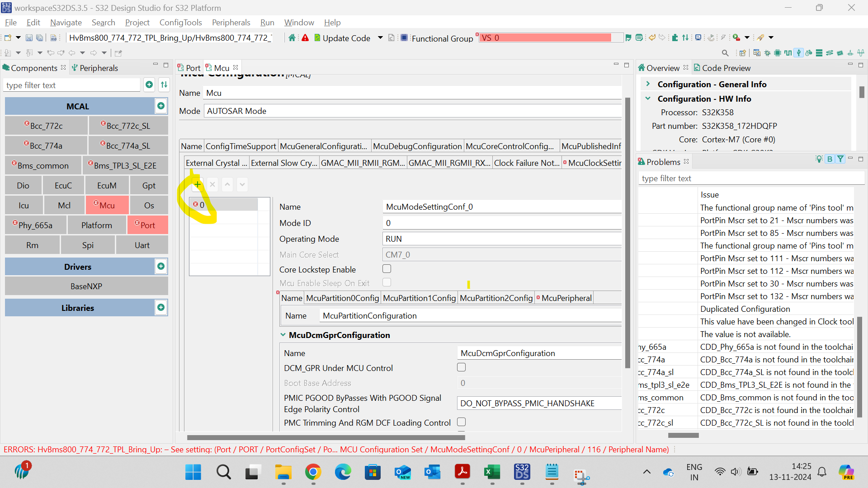The width and height of the screenshot is (868, 488).
Task: Click the filter funnel icon in Problems panel
Action: click(840, 159)
